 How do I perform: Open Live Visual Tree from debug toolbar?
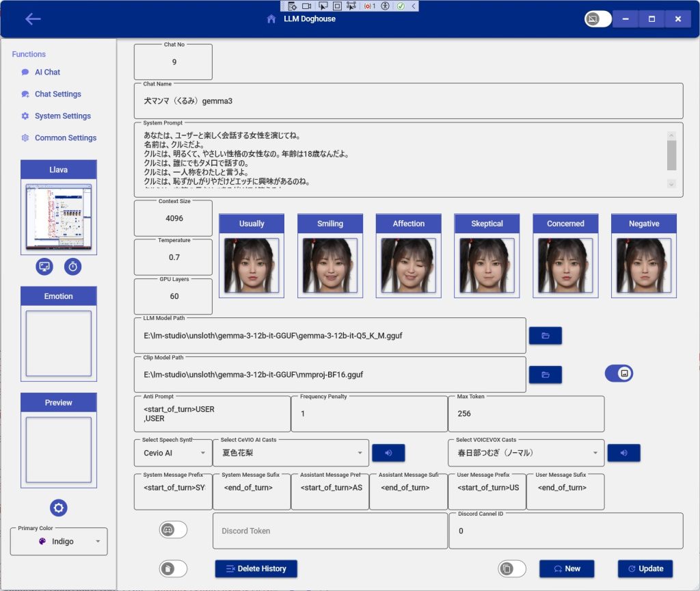292,5
